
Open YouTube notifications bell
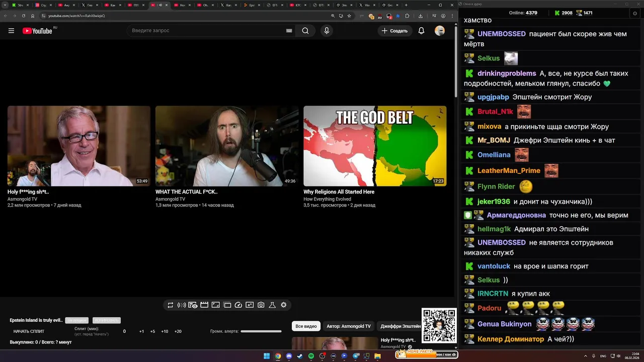click(x=422, y=31)
